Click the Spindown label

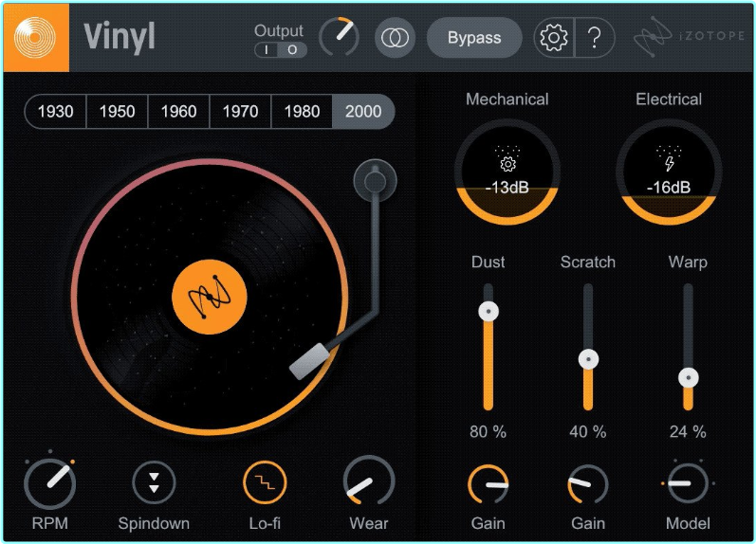pos(154,524)
